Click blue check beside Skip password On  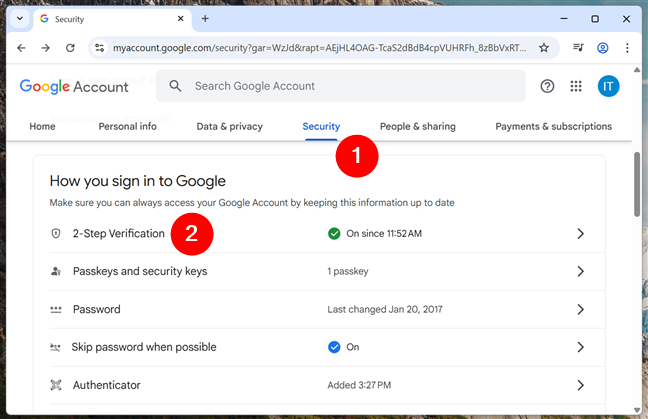tap(334, 347)
